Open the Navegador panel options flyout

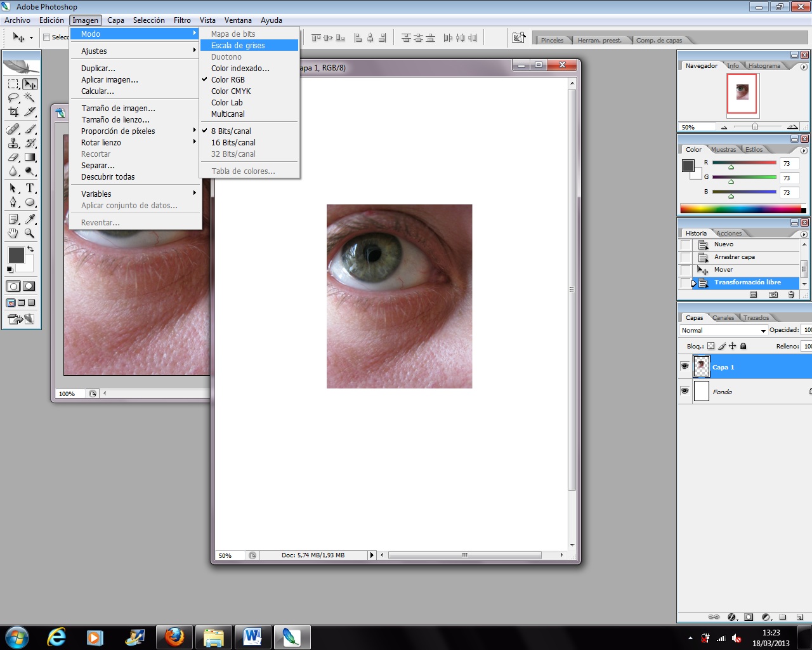[804, 67]
